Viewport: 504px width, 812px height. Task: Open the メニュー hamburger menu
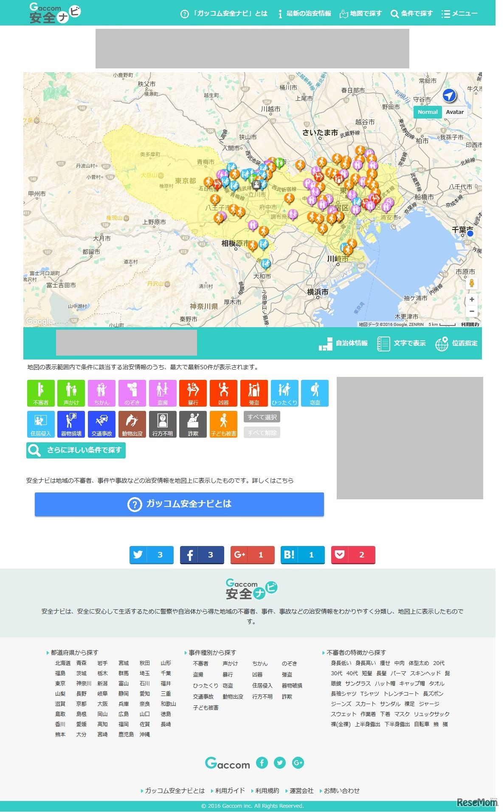tap(459, 14)
